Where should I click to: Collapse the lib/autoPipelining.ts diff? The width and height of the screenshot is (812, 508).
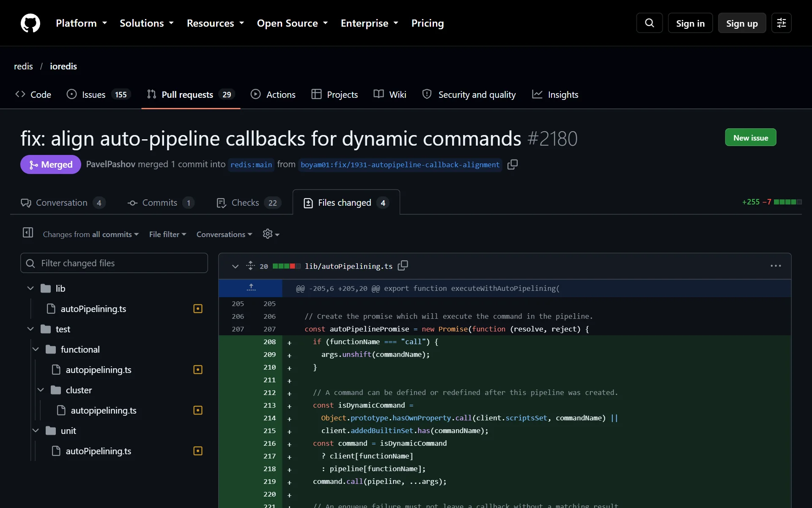click(x=235, y=266)
